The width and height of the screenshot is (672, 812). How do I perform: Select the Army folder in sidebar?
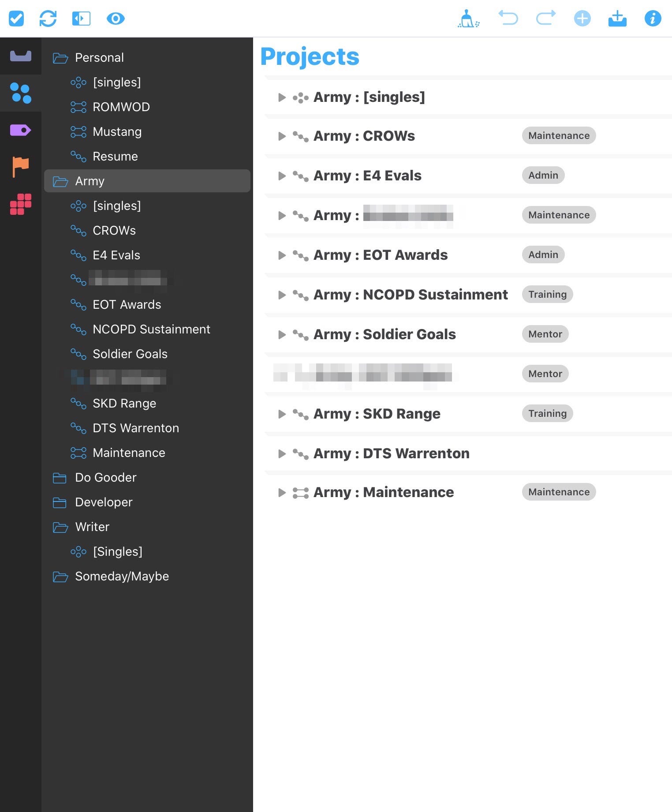(x=147, y=181)
